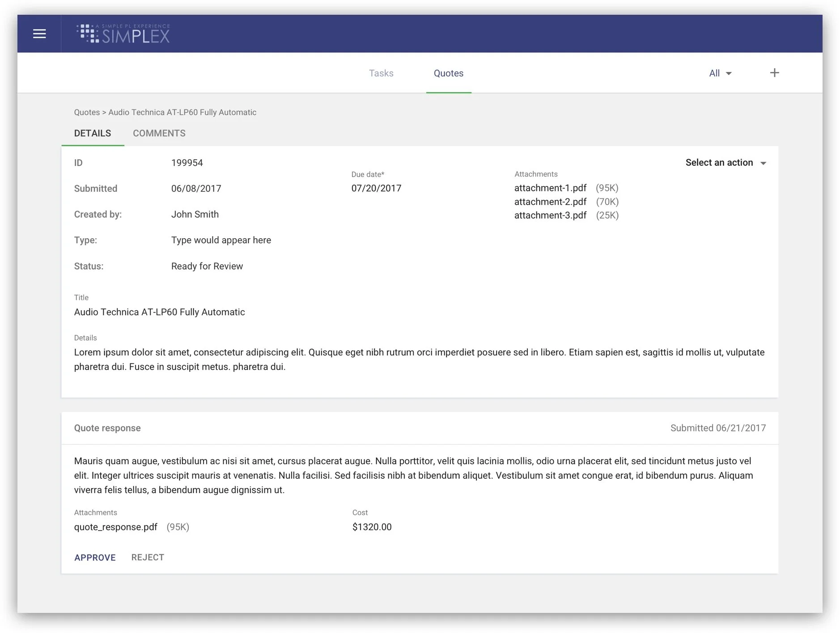Screen dimensions: 840x633
Task: Open the COMMENTS tab
Action: pos(159,133)
